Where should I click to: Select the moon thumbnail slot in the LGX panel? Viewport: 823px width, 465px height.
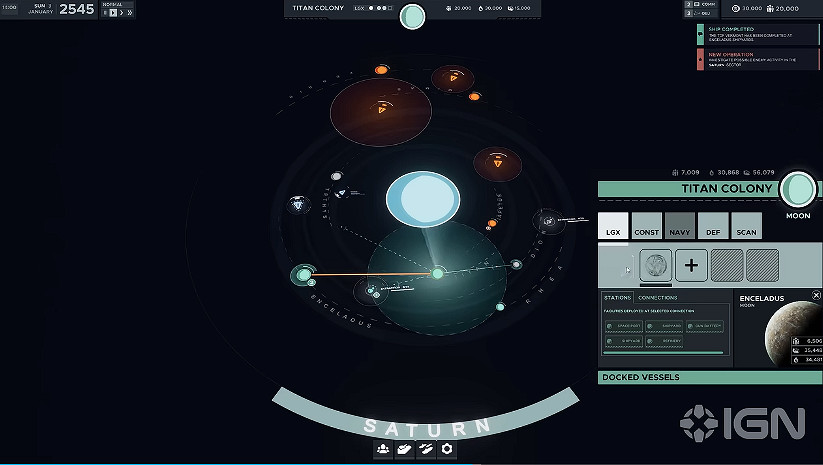655,265
